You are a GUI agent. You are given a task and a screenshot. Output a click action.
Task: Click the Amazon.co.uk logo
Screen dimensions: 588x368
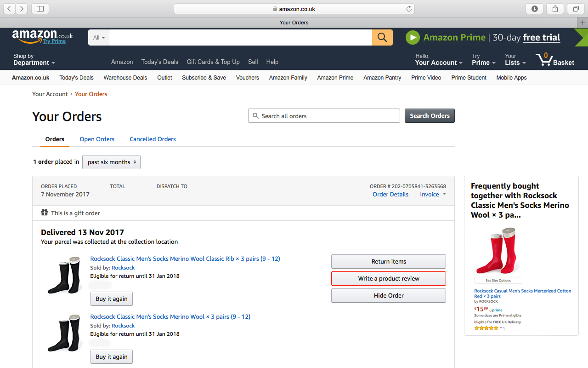(x=42, y=36)
